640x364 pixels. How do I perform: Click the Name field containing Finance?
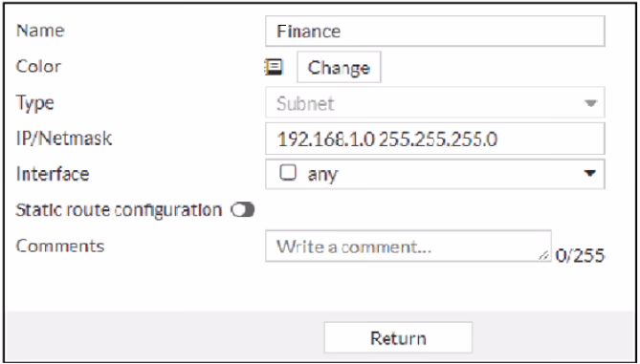[x=434, y=31]
